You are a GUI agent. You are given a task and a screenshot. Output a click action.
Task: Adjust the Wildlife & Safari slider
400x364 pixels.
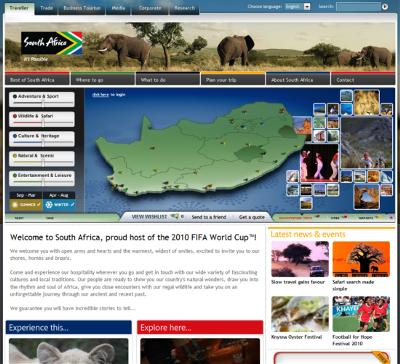tap(43, 123)
